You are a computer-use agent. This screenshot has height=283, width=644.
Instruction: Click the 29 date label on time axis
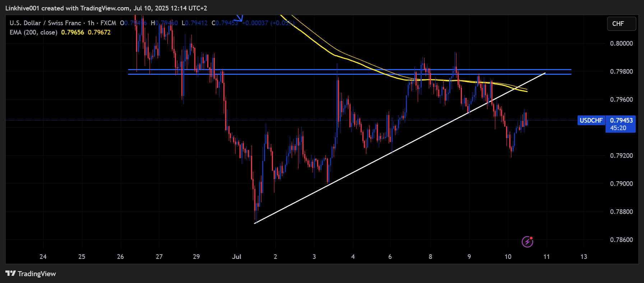196,257
